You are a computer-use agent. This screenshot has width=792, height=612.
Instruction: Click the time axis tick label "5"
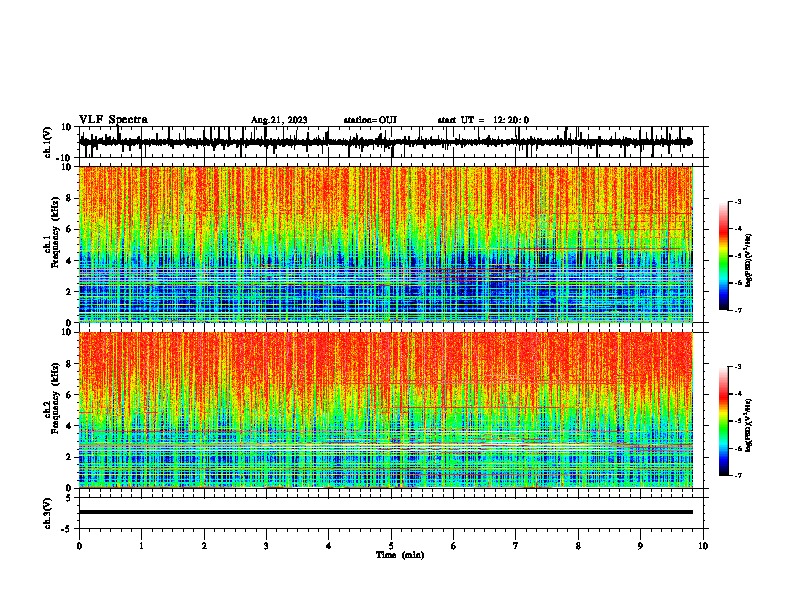tap(391, 546)
